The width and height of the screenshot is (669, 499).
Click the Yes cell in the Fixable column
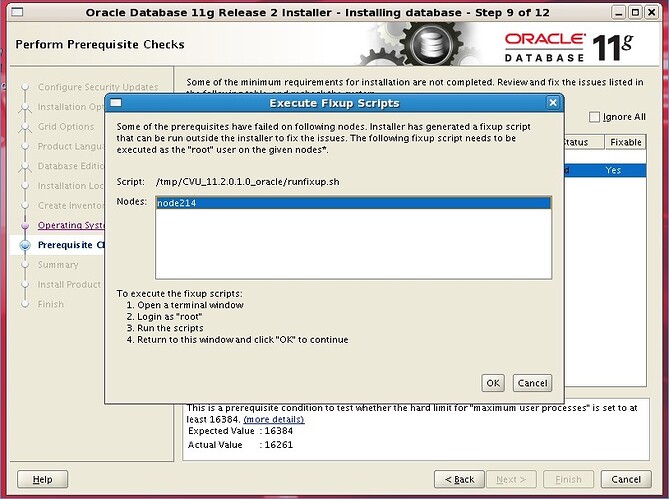pos(613,171)
